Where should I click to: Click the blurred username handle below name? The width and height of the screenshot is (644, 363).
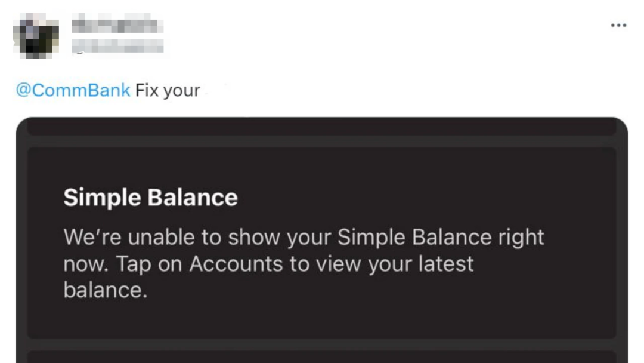pos(117,45)
